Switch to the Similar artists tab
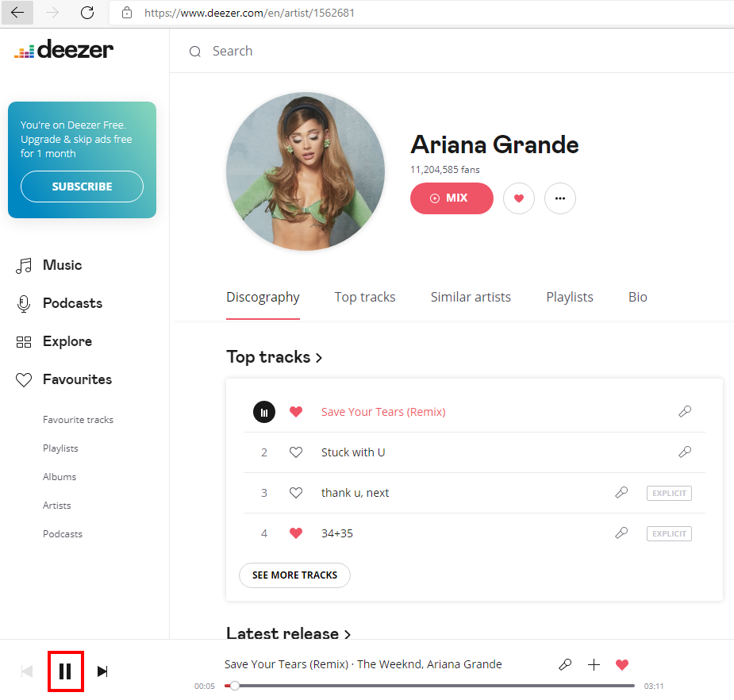Viewport: 734px width, 700px height. [x=471, y=297]
